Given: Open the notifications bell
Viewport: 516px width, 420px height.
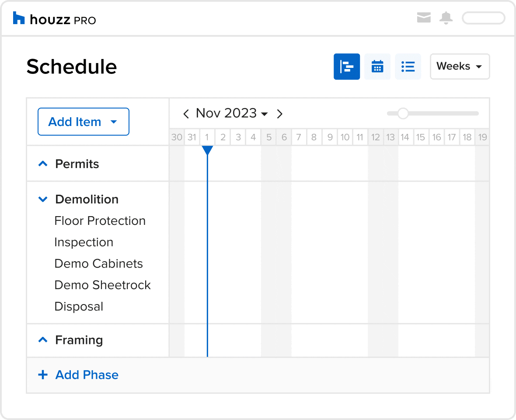Looking at the screenshot, I should [446, 18].
